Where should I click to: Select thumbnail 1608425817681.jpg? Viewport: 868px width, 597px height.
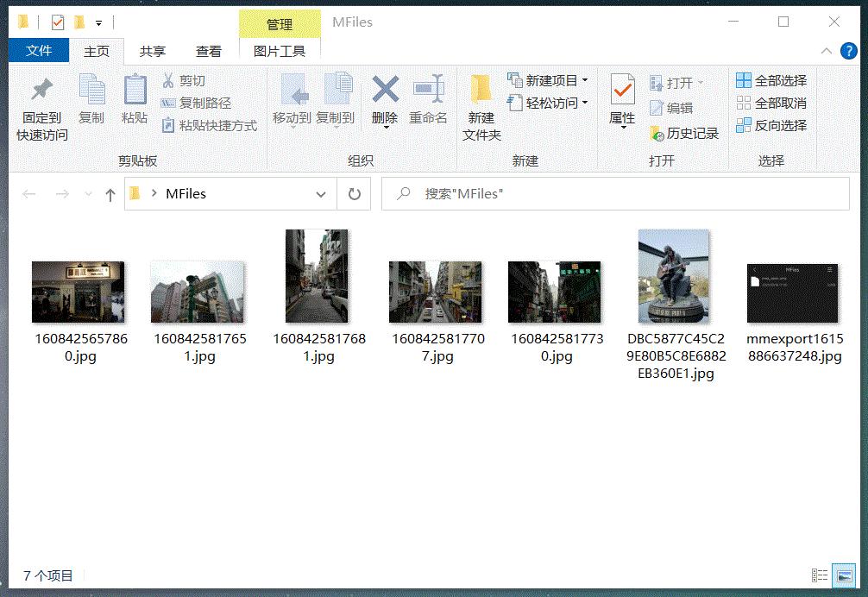[317, 276]
